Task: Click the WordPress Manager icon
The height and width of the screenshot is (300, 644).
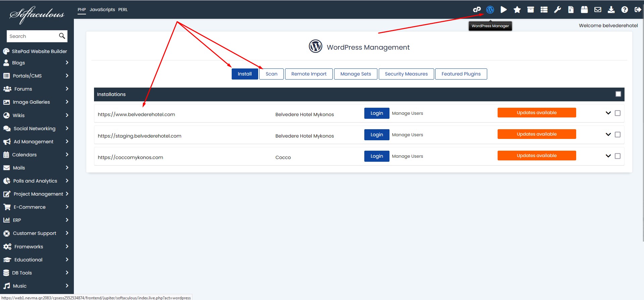Action: click(x=490, y=10)
